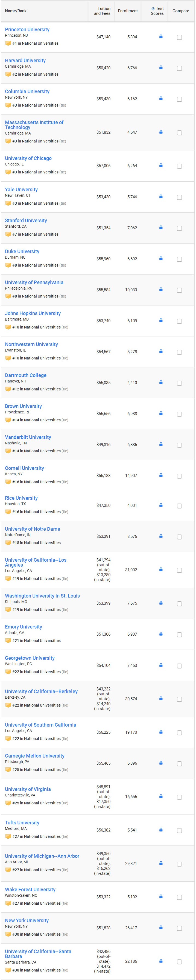Click the lock icon for Emory University

coord(161,634)
